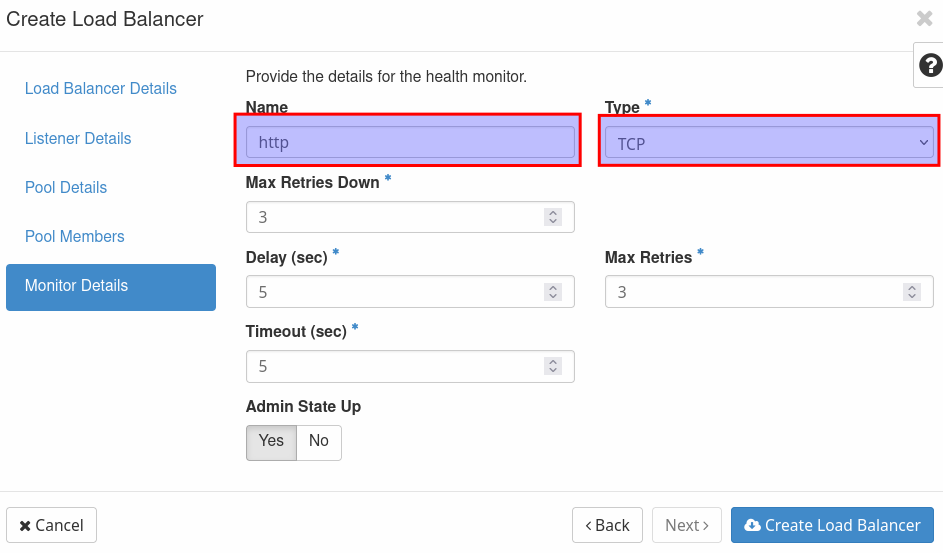Click the Timeout (sec) spinner arrows

(x=552, y=366)
